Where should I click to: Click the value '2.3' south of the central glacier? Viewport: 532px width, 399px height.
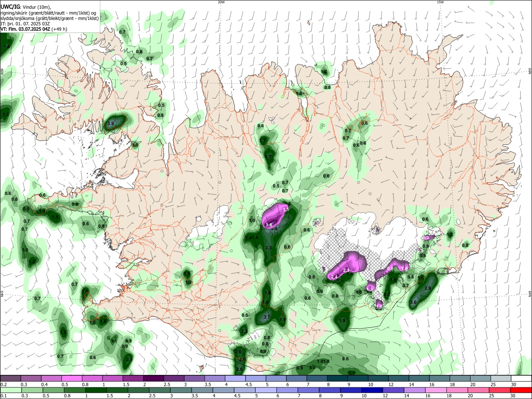pos(268,248)
